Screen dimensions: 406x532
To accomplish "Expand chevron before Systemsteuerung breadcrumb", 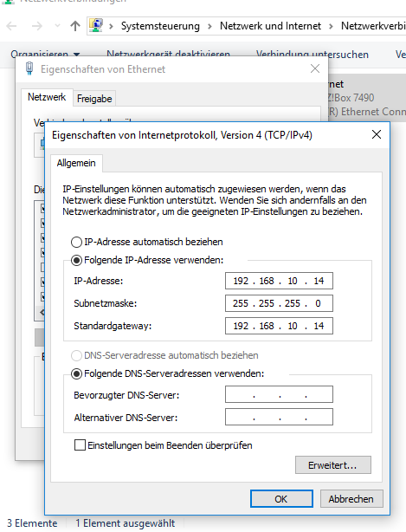I will [x=111, y=26].
